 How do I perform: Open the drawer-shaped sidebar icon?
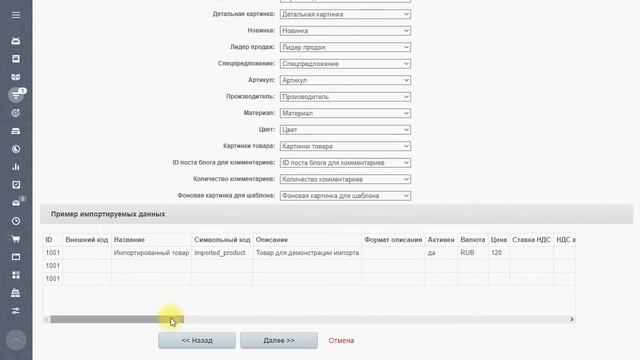click(x=16, y=131)
